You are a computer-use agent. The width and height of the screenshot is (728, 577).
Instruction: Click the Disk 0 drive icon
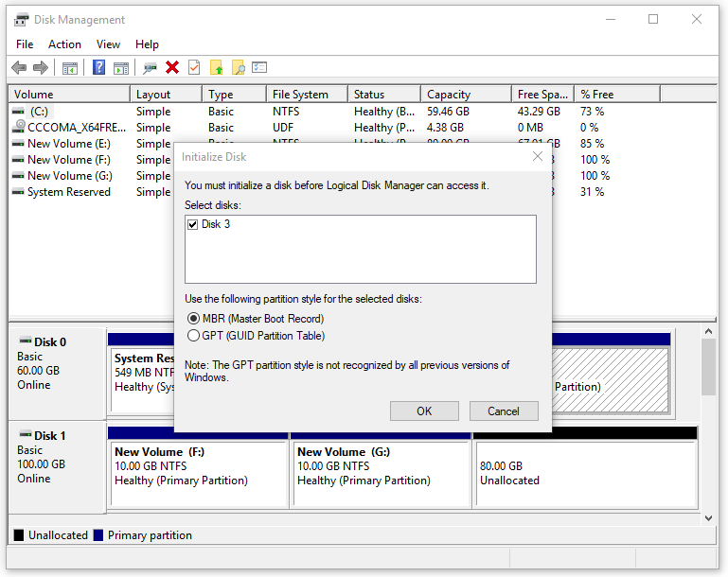(x=25, y=341)
